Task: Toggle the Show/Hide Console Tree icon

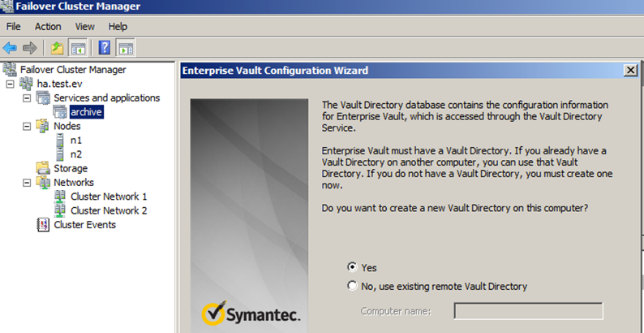Action: point(77,48)
